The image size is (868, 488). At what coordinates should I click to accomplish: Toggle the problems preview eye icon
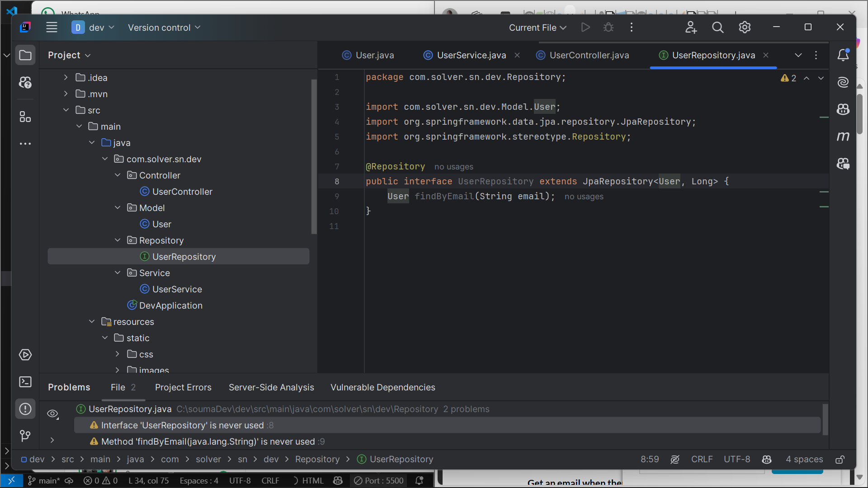(x=53, y=414)
